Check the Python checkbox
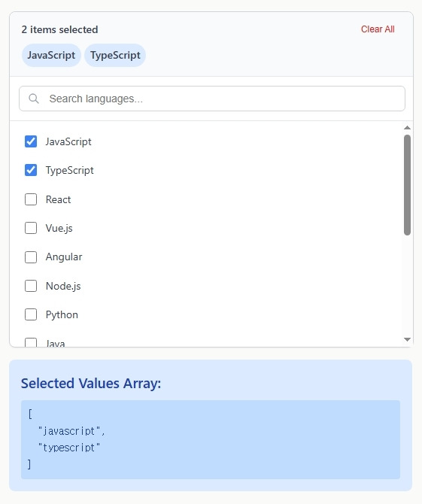The height and width of the screenshot is (504, 422). [x=31, y=314]
